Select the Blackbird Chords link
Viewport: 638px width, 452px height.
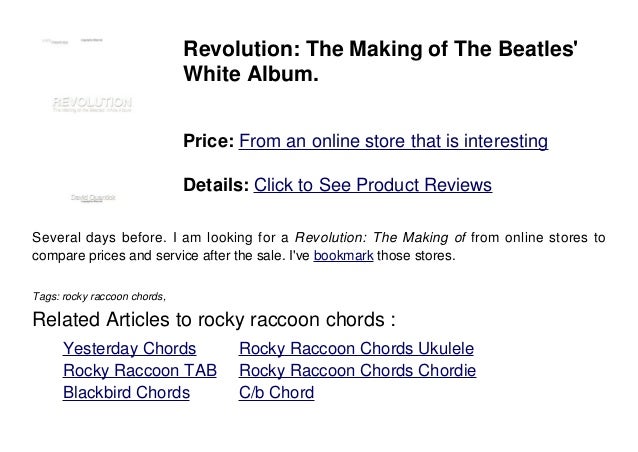pyautogui.click(x=126, y=393)
